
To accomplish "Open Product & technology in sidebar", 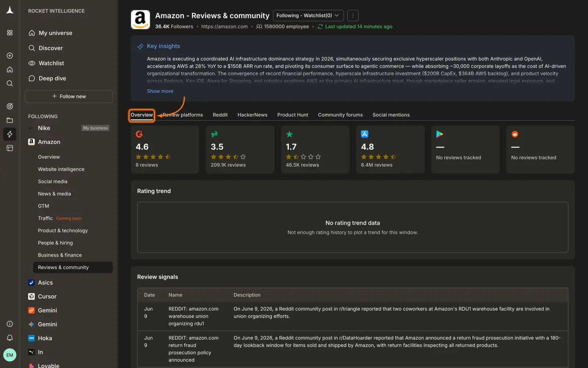I will (63, 231).
